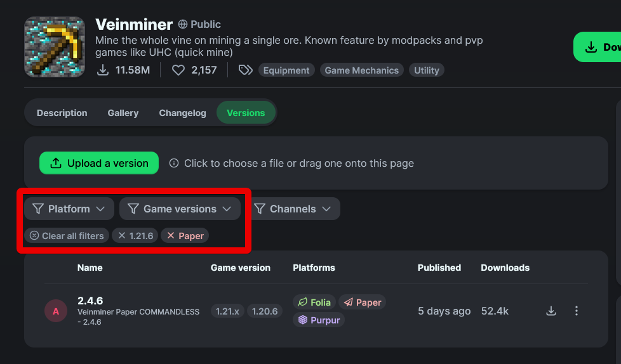Switch to the Gallery tab
Image resolution: width=621 pixels, height=364 pixels.
point(123,113)
